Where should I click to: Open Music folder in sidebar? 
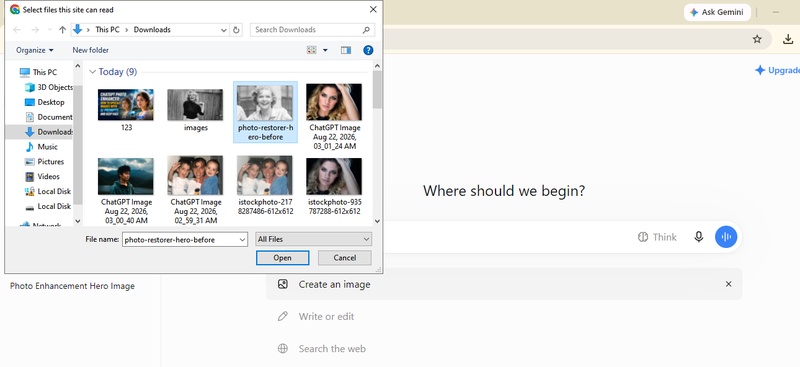[41, 146]
